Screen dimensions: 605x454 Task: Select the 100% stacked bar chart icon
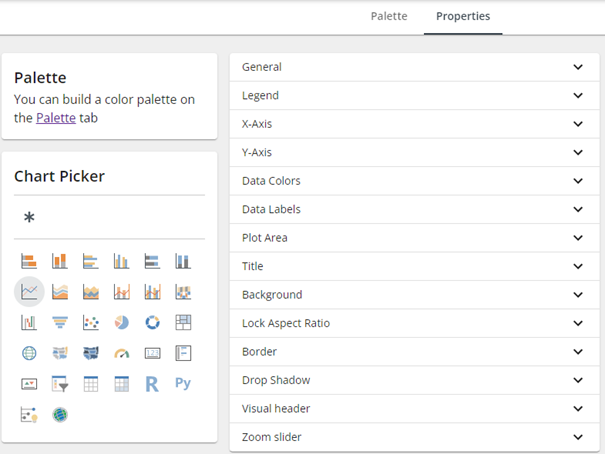(x=152, y=261)
